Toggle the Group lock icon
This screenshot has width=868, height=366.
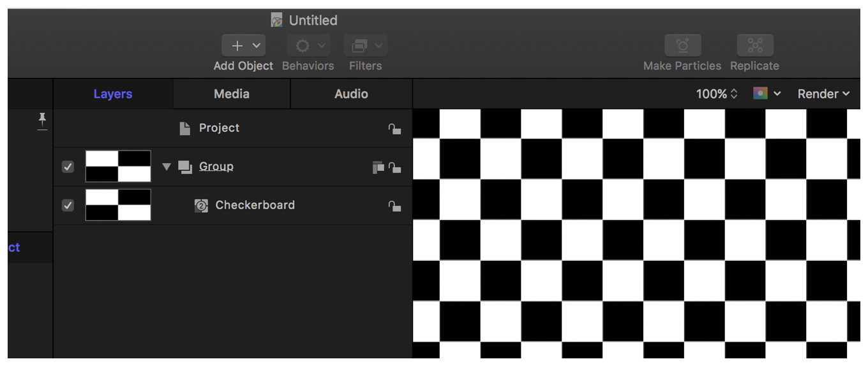point(395,167)
